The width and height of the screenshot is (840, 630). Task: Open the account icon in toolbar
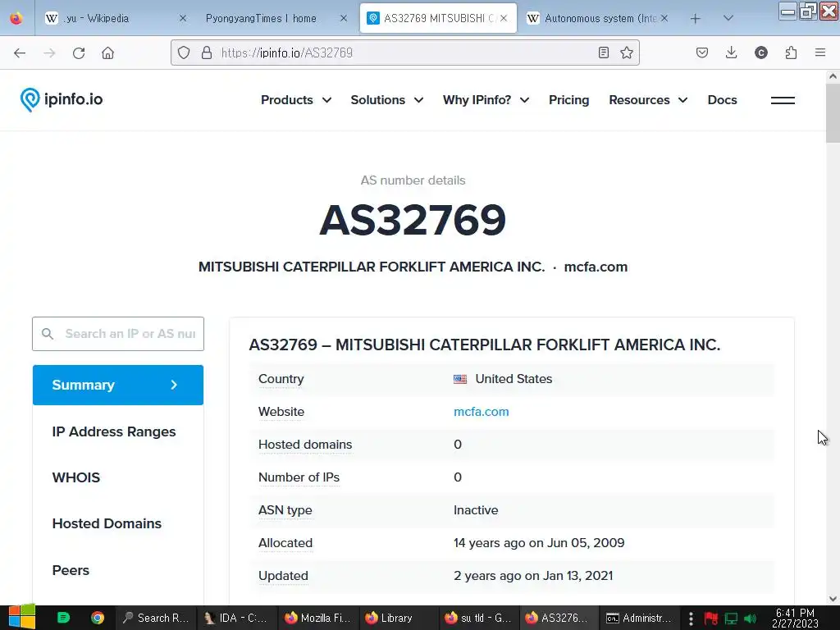761,52
